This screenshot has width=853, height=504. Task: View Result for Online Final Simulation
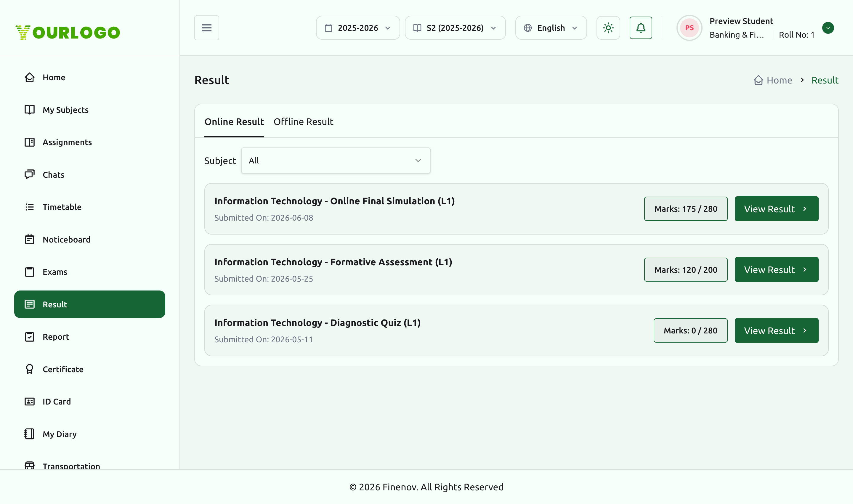776,209
